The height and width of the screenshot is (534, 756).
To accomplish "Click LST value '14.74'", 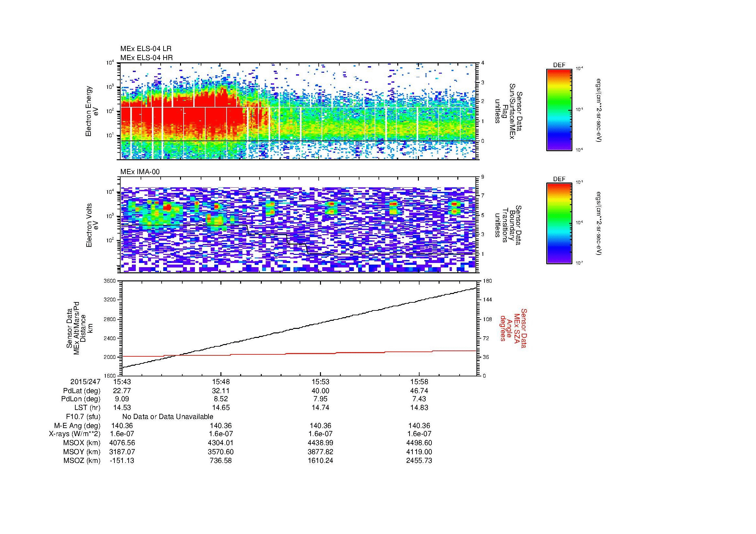I will [320, 408].
